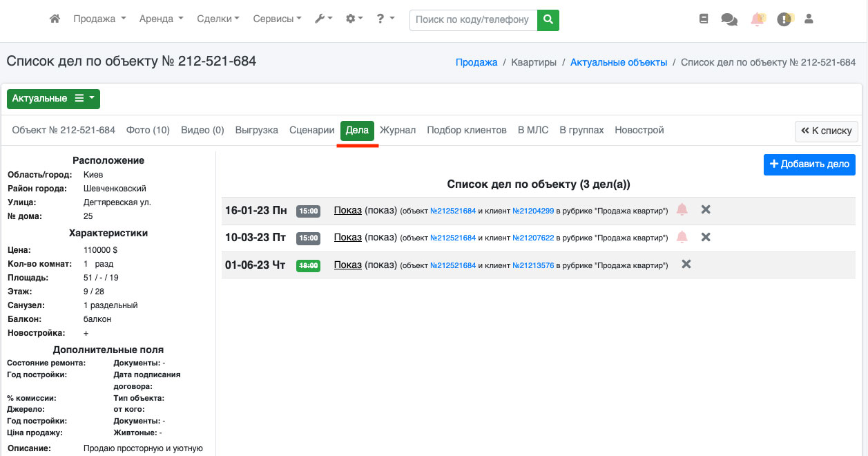The height and width of the screenshot is (456, 868).
Task: Click the notifications bell in top bar
Action: (758, 19)
